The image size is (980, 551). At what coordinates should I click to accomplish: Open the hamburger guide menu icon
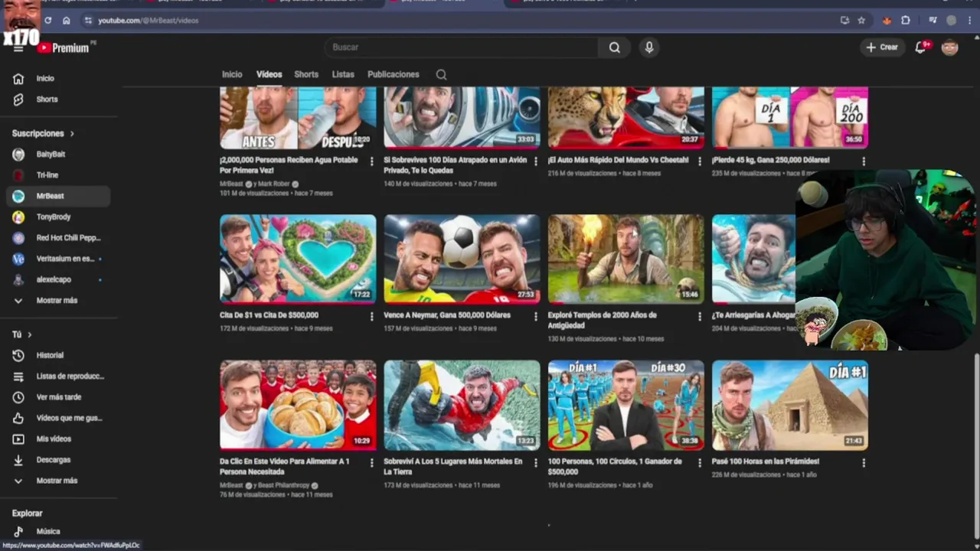pyautogui.click(x=18, y=48)
